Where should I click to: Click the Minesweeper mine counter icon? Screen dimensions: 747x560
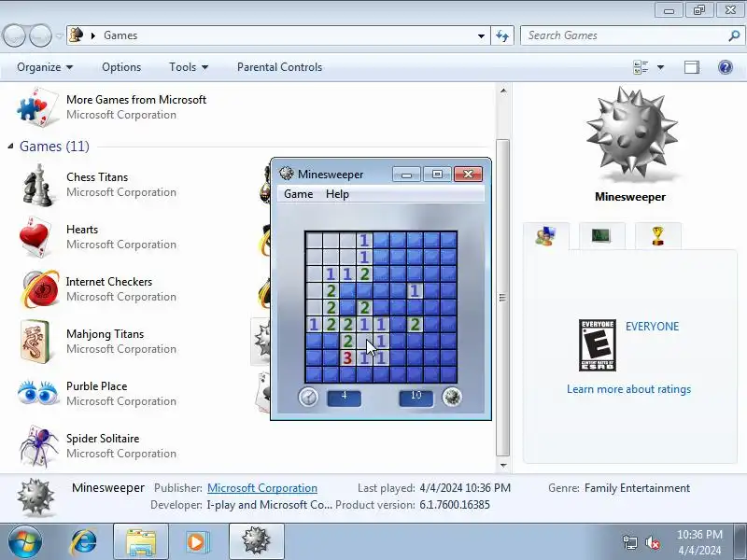click(x=452, y=396)
